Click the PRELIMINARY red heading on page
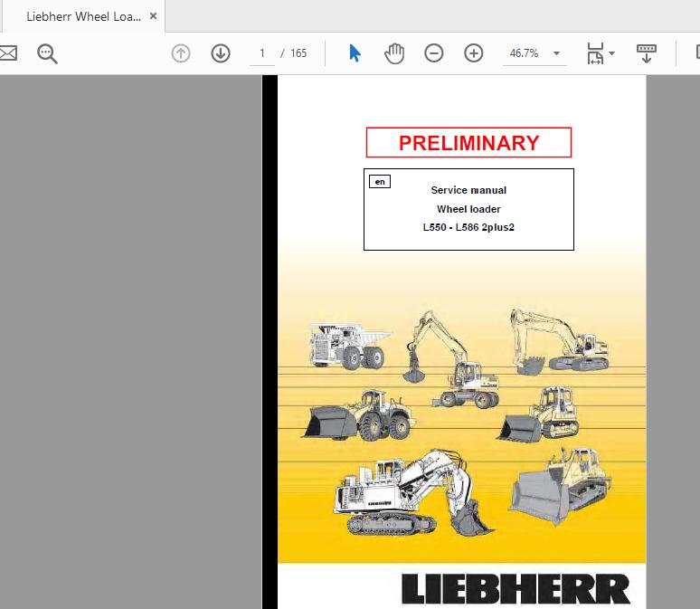Viewport: 700px width, 609px height. coord(468,143)
